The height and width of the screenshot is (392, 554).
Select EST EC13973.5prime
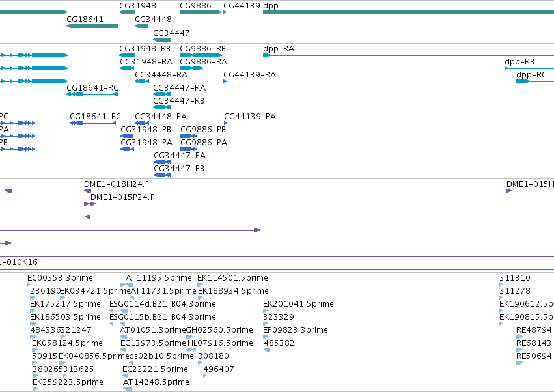(x=123, y=350)
